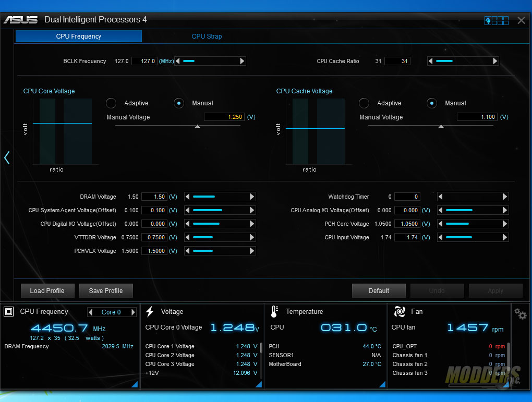
Task: Click the Voltage lightning bolt icon
Action: point(150,311)
